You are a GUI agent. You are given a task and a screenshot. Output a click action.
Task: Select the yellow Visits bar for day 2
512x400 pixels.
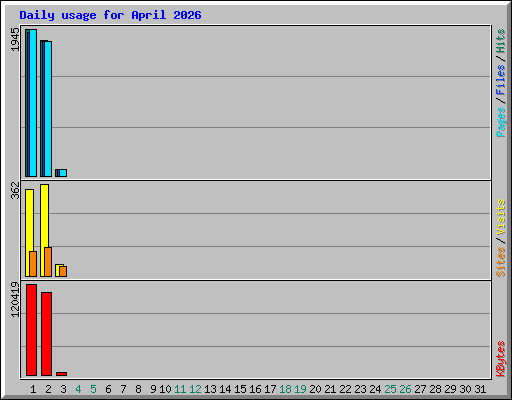[x=43, y=230]
